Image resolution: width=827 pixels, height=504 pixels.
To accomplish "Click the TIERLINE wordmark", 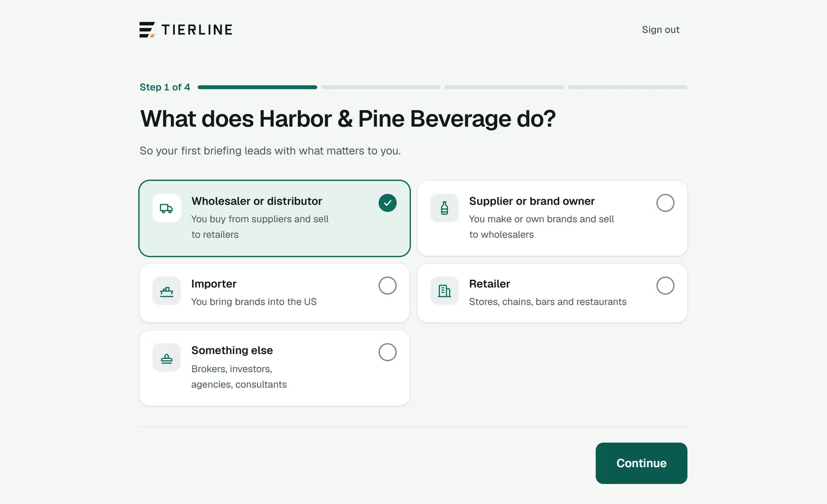I will pyautogui.click(x=197, y=30).
